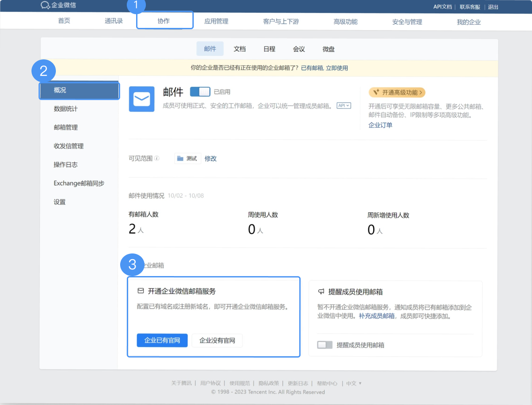Click the megaphone icon beside 提醒成员使用邮箱 heading
The image size is (532, 405).
(321, 292)
